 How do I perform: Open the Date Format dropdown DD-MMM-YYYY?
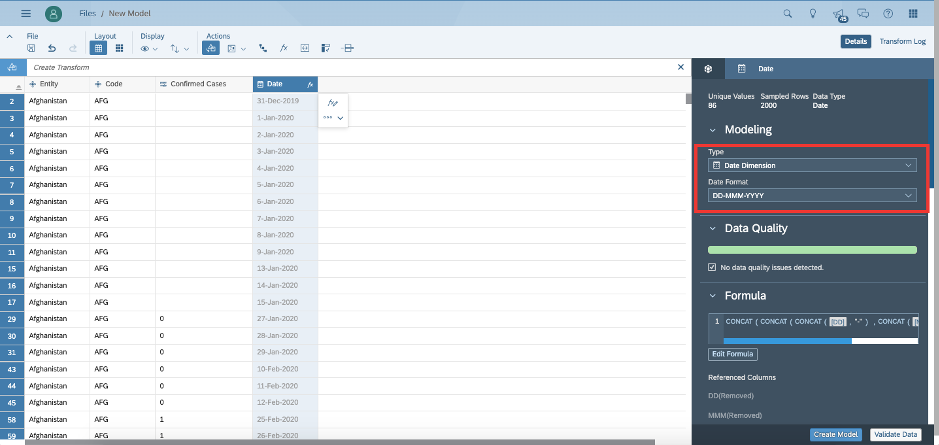[x=812, y=195]
